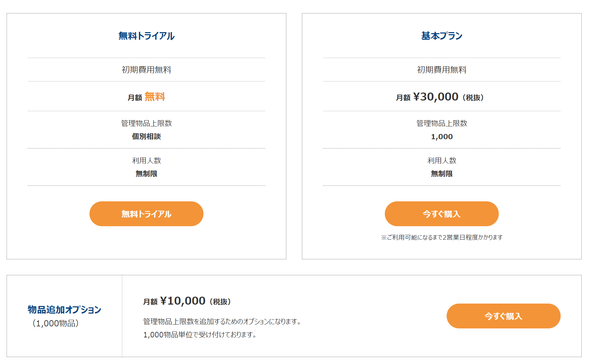This screenshot has width=590, height=364.
Task: Click the 個別相談 item limit value
Action: click(146, 136)
